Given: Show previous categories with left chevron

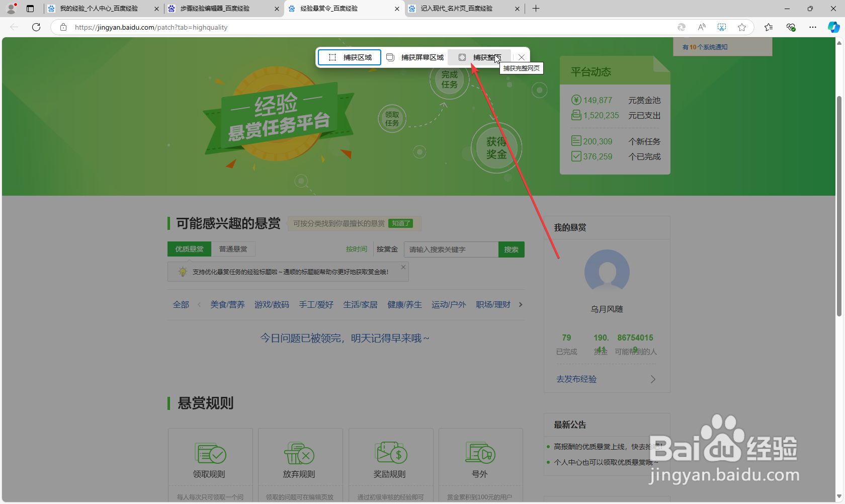Looking at the screenshot, I should point(199,304).
